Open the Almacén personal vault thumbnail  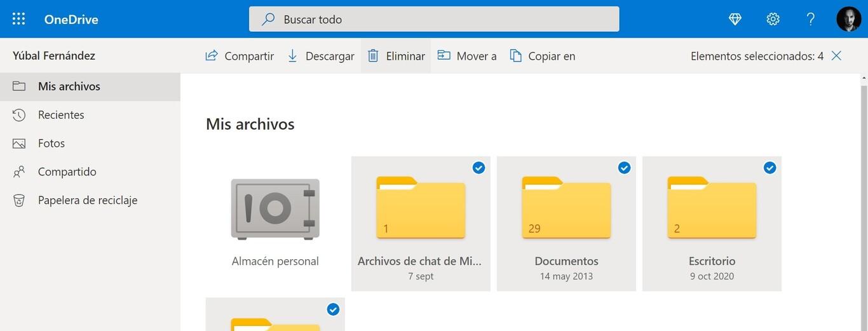275,209
